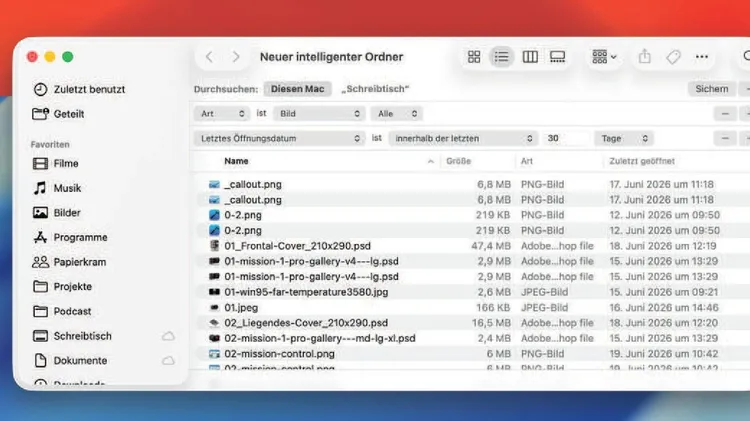Go back with the left chevron
Screen dimensions: 750x421
[209, 57]
